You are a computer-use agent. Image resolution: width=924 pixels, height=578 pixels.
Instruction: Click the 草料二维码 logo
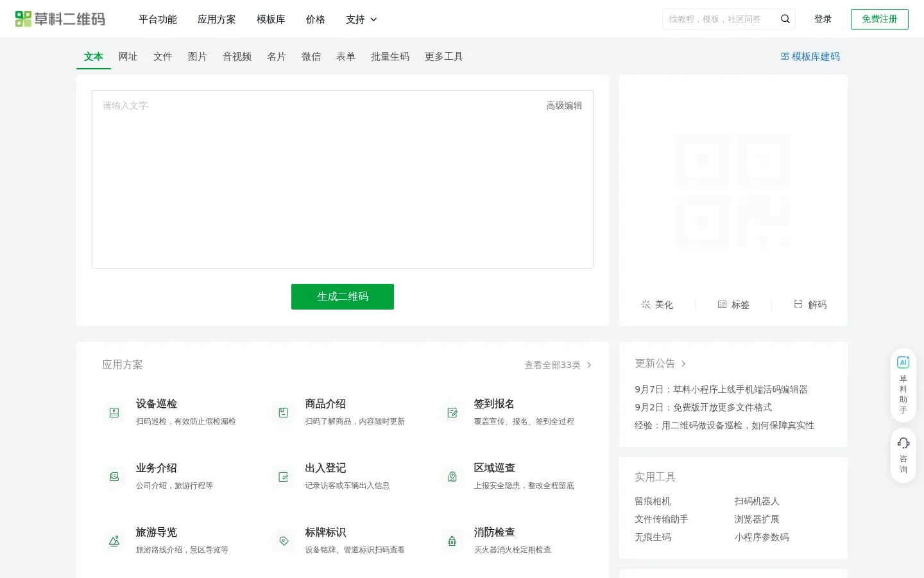60,19
